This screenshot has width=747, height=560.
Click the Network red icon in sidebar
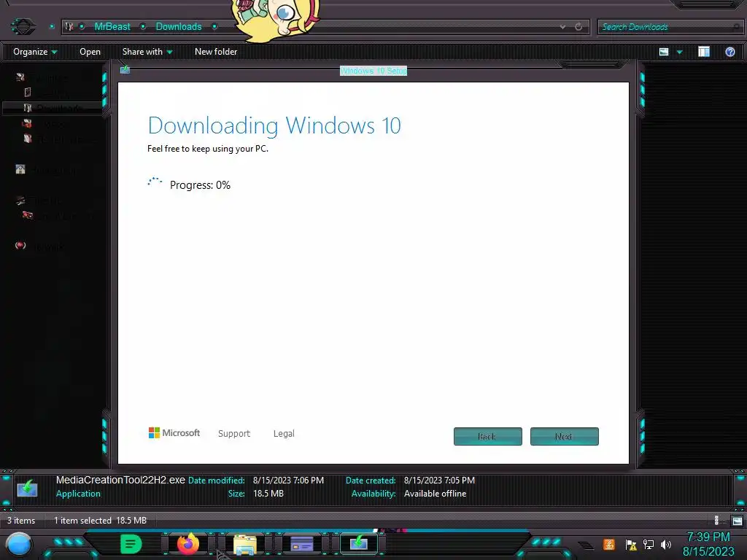20,245
